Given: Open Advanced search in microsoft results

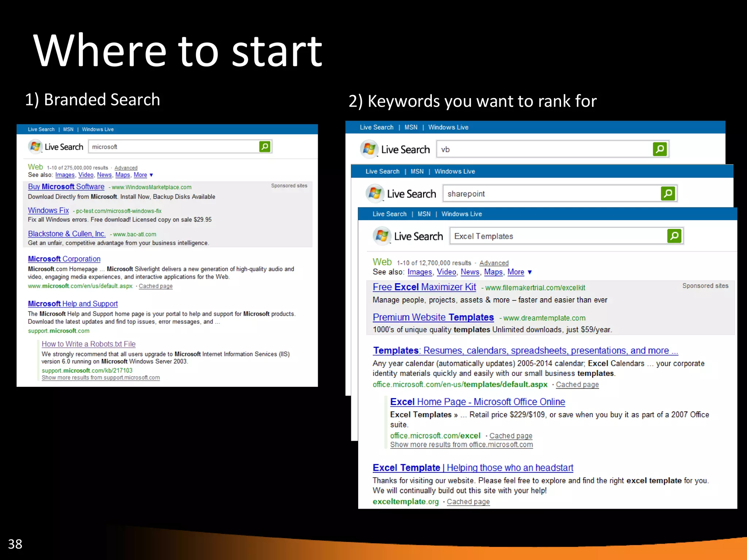Looking at the screenshot, I should (x=126, y=168).
